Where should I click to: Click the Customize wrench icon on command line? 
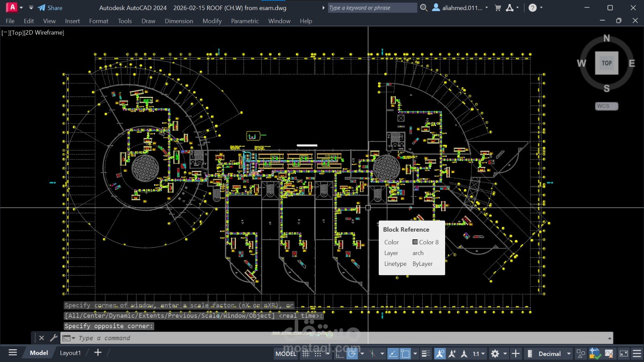pyautogui.click(x=54, y=338)
